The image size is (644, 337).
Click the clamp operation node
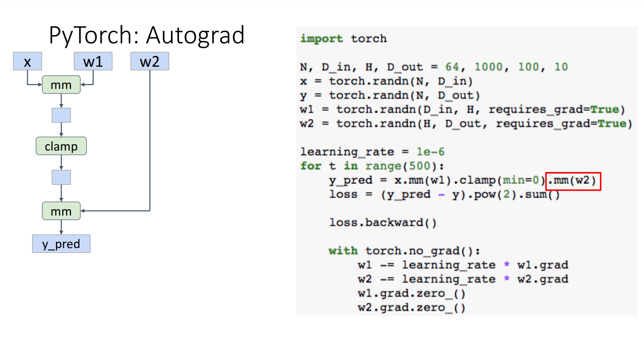(61, 146)
